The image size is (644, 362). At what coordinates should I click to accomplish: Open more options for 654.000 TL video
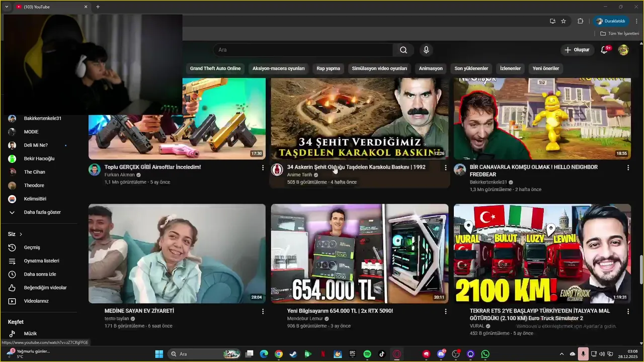[x=445, y=312]
